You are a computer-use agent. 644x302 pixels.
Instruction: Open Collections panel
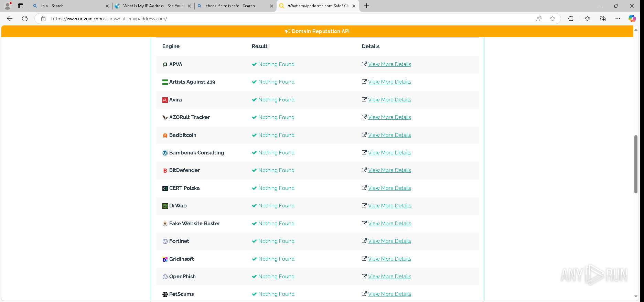coord(603,19)
